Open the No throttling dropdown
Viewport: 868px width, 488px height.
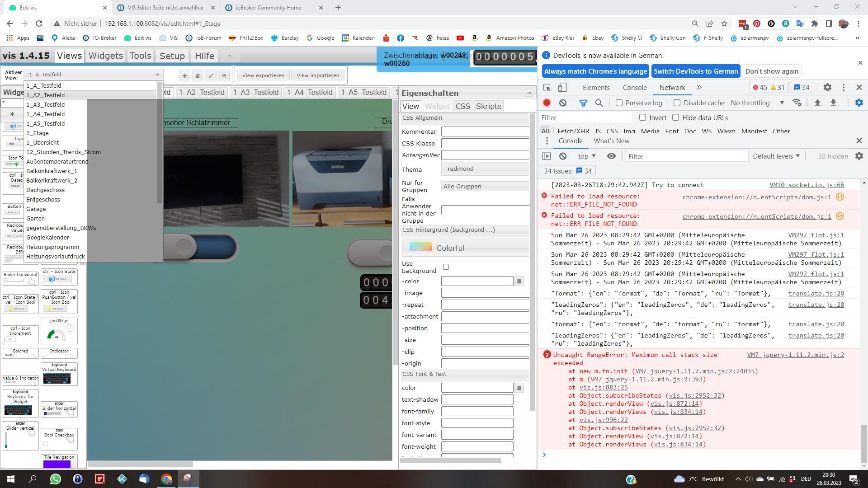(757, 103)
